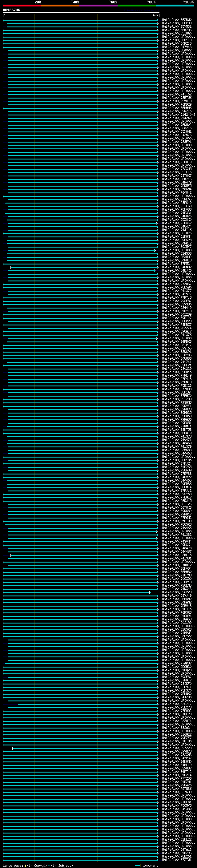This screenshot has height=868, width=197.
Task: Select hit UniRef100_A9PA53
Action: coord(177,416)
